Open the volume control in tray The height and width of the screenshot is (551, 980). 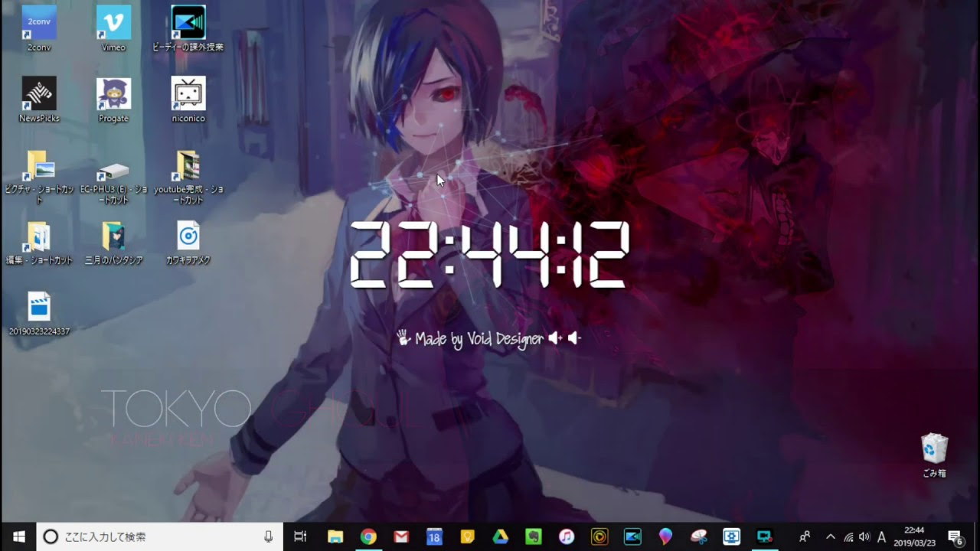click(864, 536)
